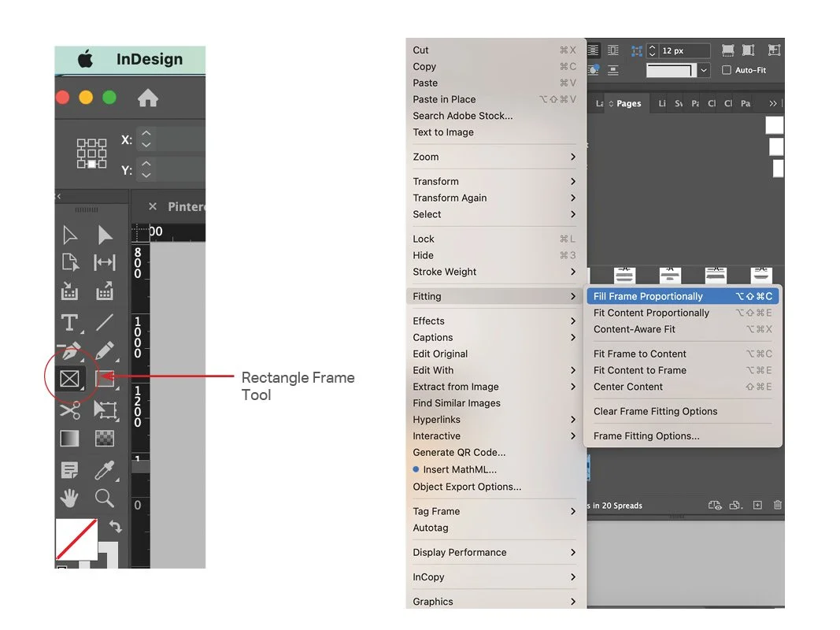This screenshot has height=630, width=840.
Task: Choose Text to Image
Action: click(494, 132)
